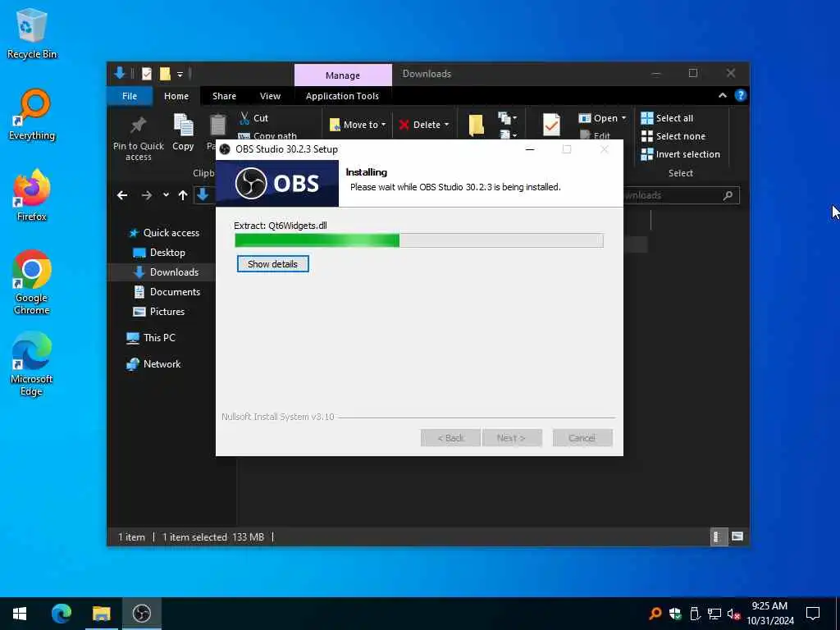Click Copy icon in Explorer ribbon

coord(183,132)
